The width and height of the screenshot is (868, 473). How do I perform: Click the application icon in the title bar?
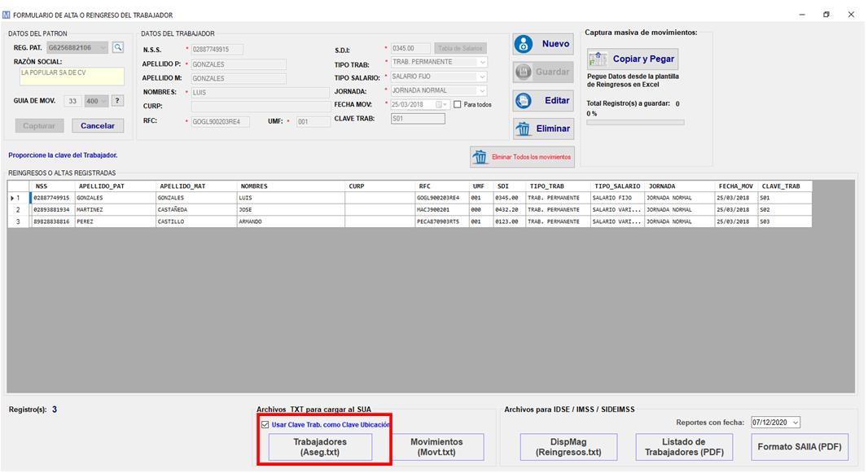coord(6,15)
